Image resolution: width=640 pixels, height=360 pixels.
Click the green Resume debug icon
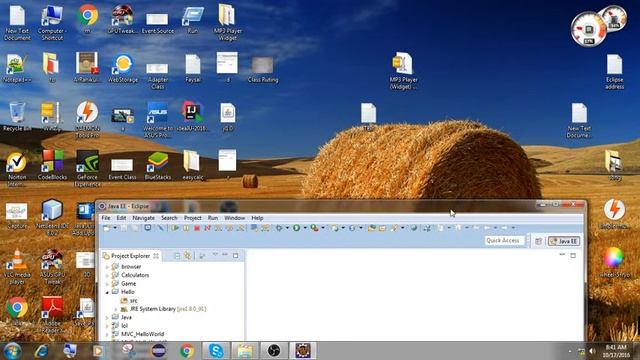coord(176,228)
